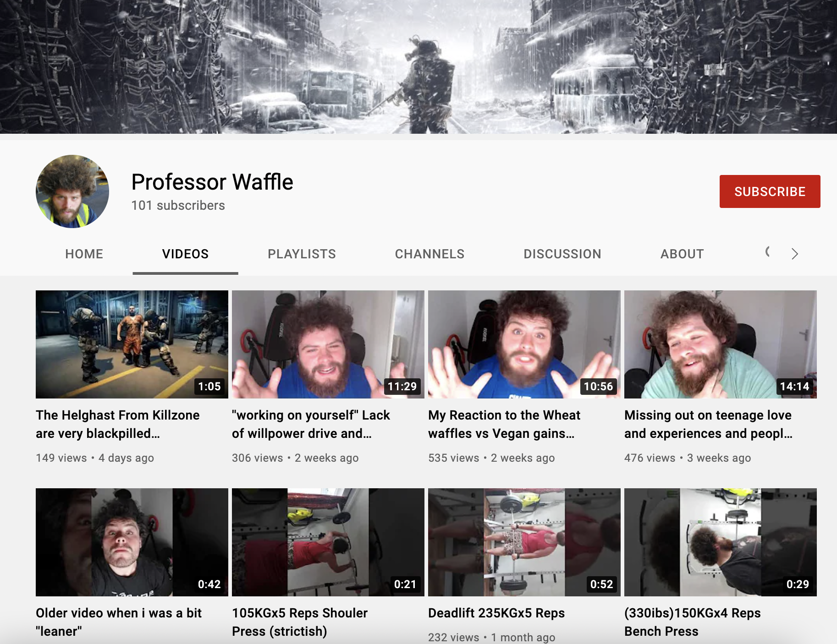Click the partially visible search icon in tab bar

click(x=768, y=251)
